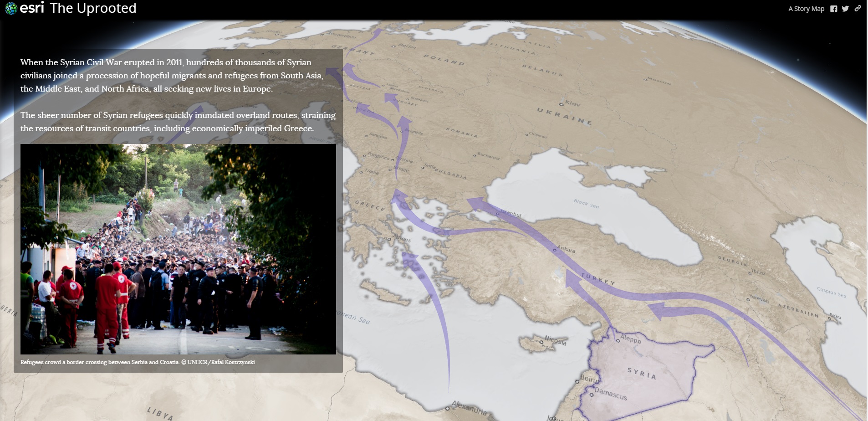Click the Aleppo city marker
This screenshot has width=868, height=421.
click(618, 340)
